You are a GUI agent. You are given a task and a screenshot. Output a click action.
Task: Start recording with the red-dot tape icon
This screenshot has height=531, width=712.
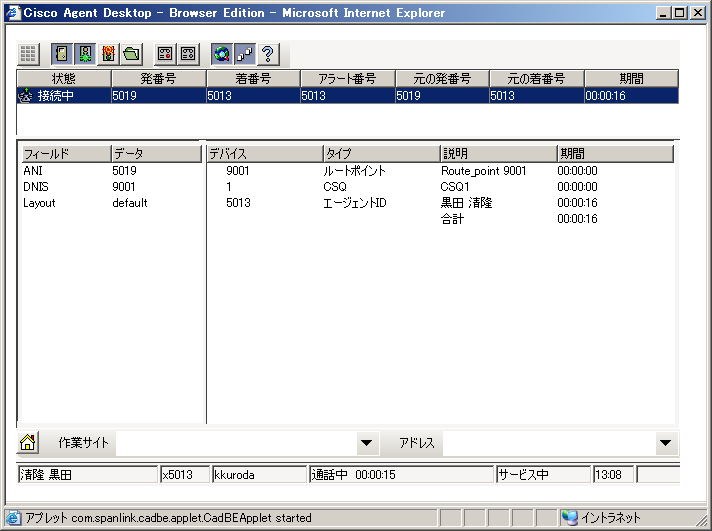pyautogui.click(x=165, y=54)
